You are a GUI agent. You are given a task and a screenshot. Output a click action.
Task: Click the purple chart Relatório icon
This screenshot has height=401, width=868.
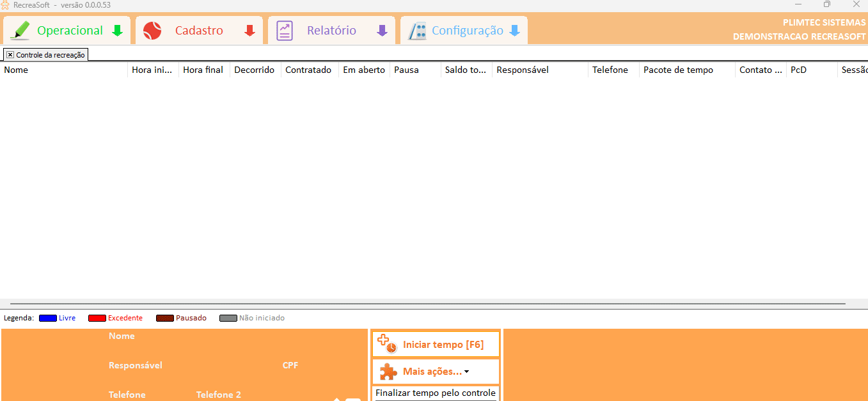(285, 31)
